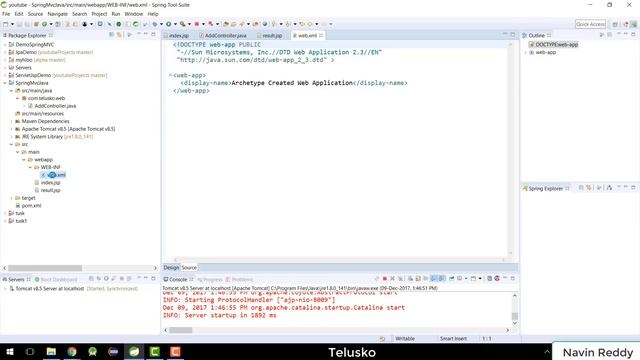Click the Run toolbar button (green play)

168,24
